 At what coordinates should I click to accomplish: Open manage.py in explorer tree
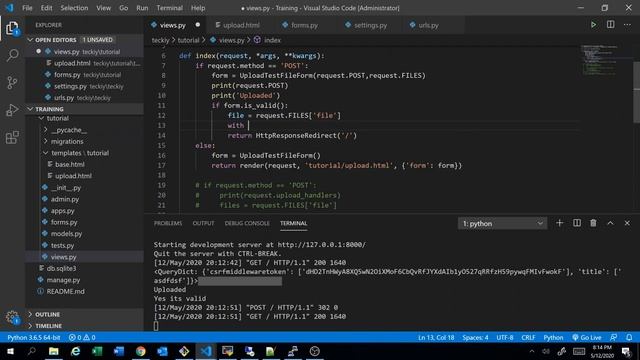pyautogui.click(x=63, y=280)
